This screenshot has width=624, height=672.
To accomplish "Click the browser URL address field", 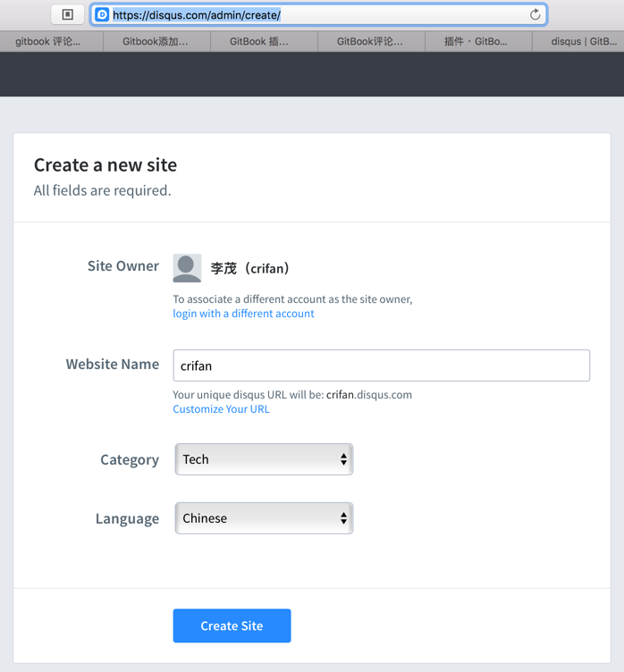I will tap(313, 15).
